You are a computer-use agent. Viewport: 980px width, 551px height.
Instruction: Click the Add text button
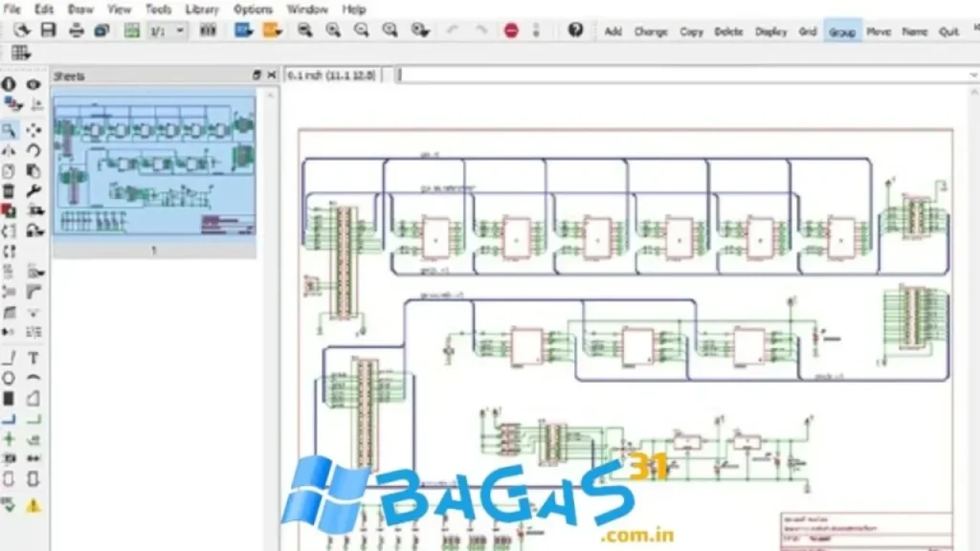[612, 32]
